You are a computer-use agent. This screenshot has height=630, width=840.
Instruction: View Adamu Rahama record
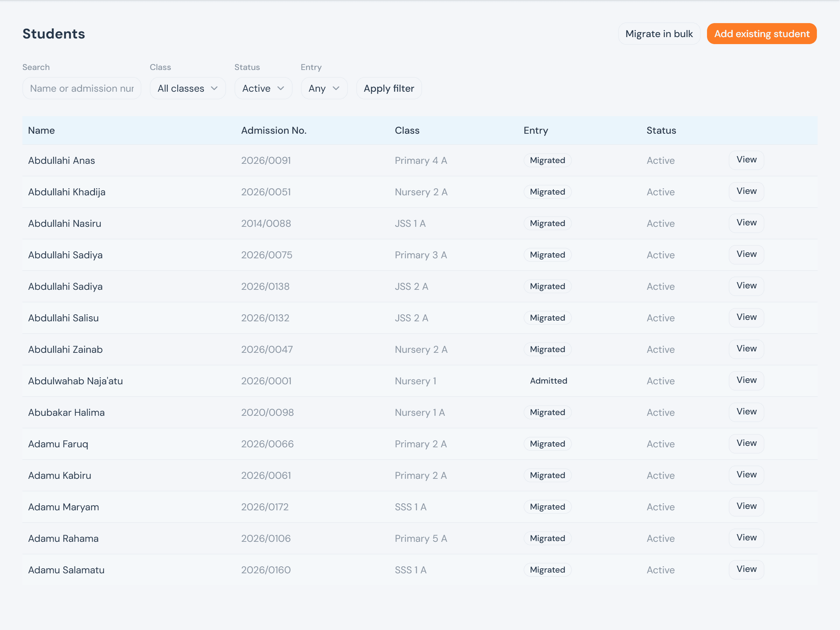tap(746, 538)
